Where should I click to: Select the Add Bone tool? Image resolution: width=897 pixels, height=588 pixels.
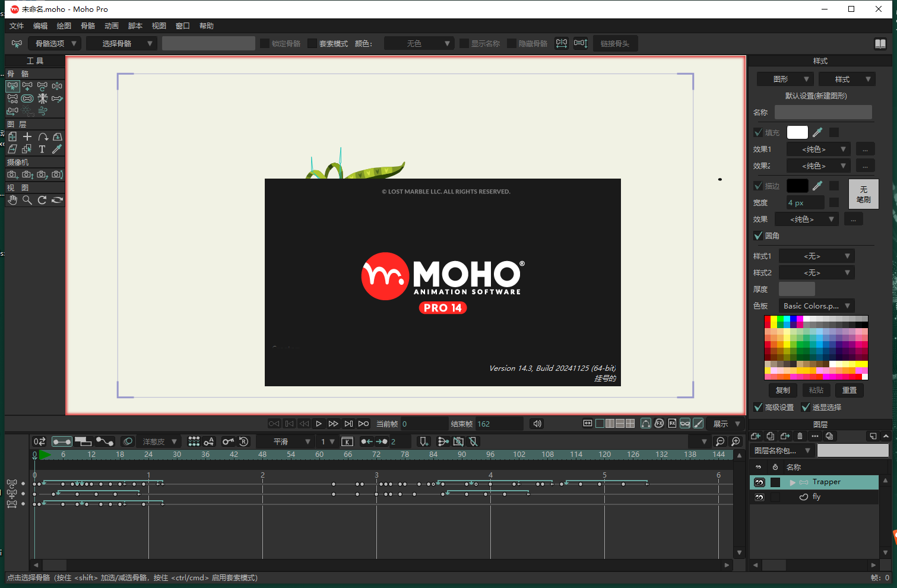[27, 86]
